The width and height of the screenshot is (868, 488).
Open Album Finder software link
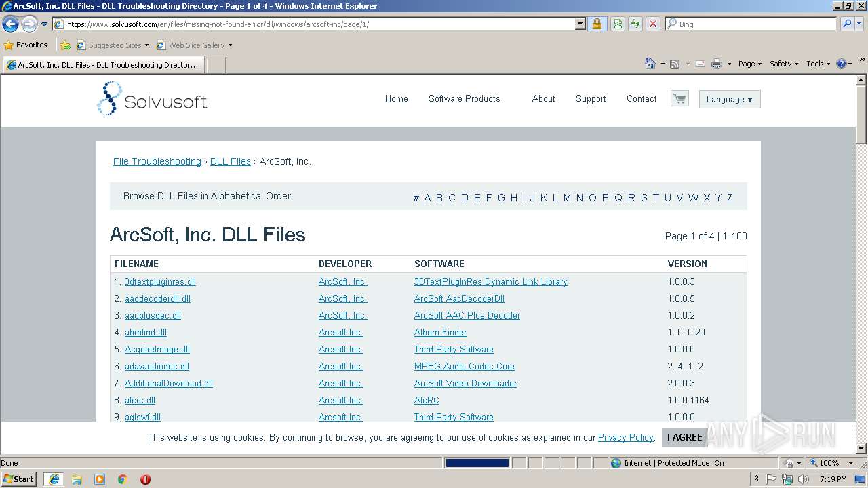(x=440, y=332)
